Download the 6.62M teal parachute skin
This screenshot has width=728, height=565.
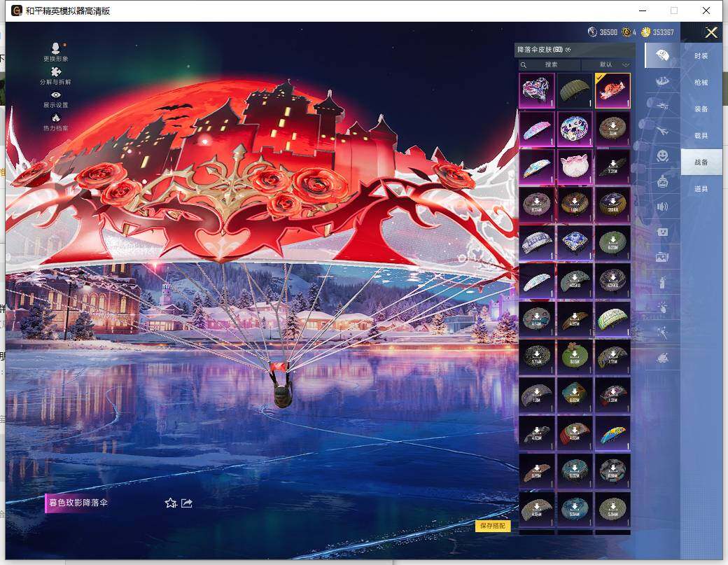tap(575, 395)
